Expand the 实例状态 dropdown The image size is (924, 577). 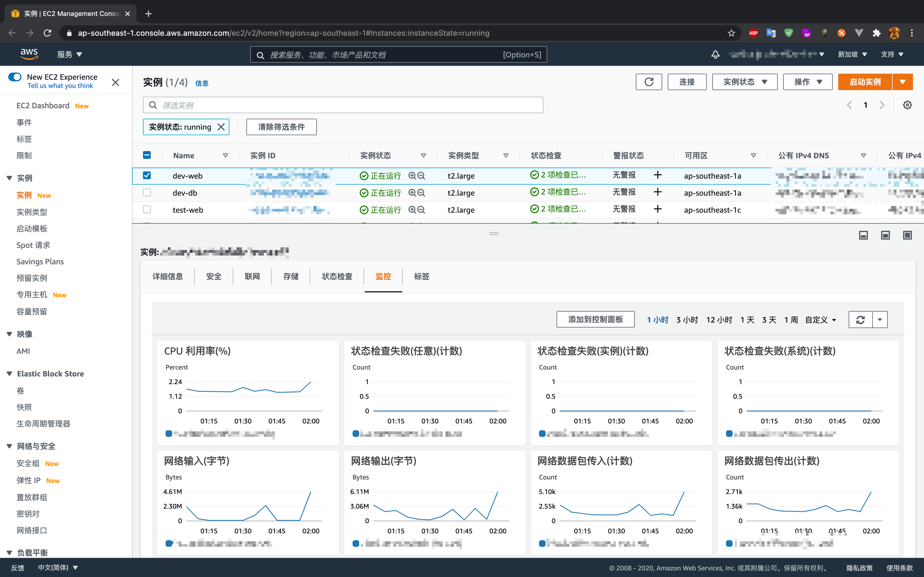744,82
